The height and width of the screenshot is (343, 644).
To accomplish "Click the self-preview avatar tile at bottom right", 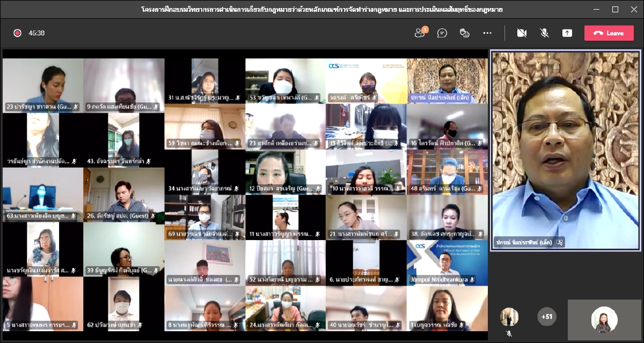I will 604,319.
